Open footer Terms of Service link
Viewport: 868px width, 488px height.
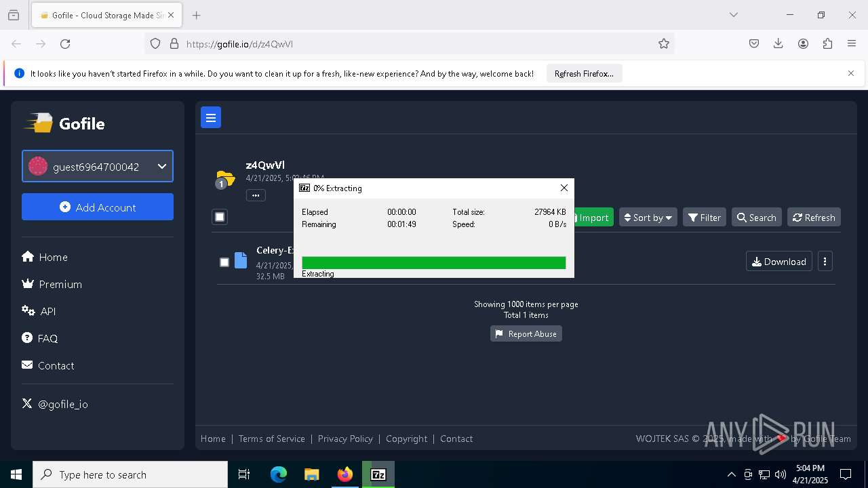pyautogui.click(x=271, y=439)
